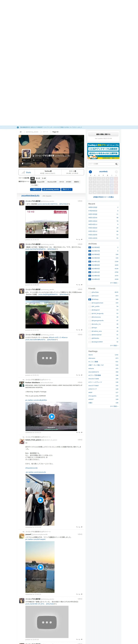Image resolution: width=138 pixels, height=644 pixels.
Task: Select 通常 sort order
Action: click(33, 178)
